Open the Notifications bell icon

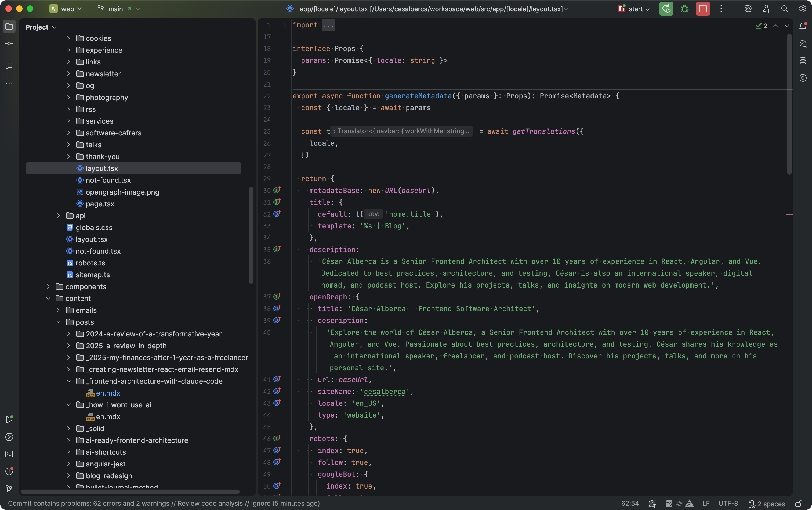tap(803, 26)
